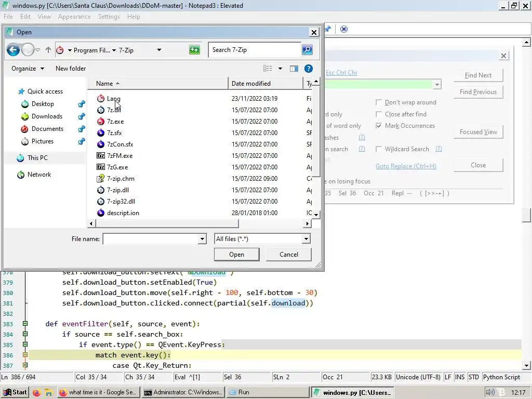
Task: Click Find Previous button
Action: point(478,92)
